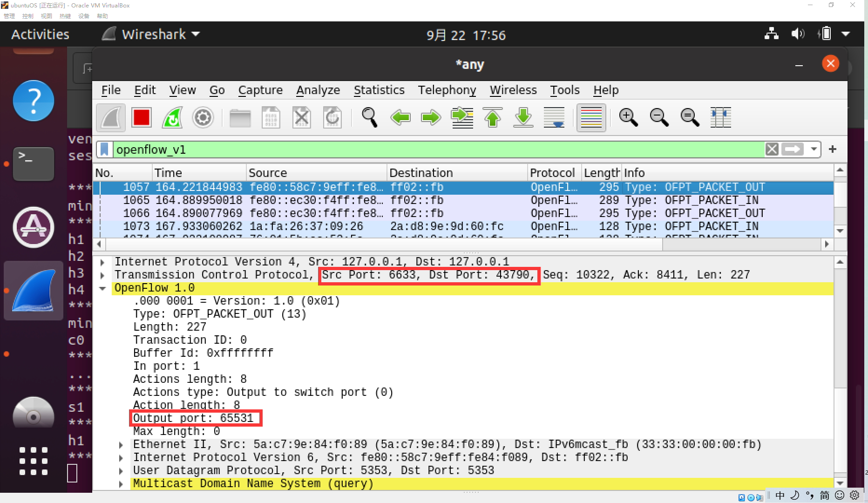Open the filter history dropdown
The height and width of the screenshot is (503, 868).
pyautogui.click(x=814, y=150)
